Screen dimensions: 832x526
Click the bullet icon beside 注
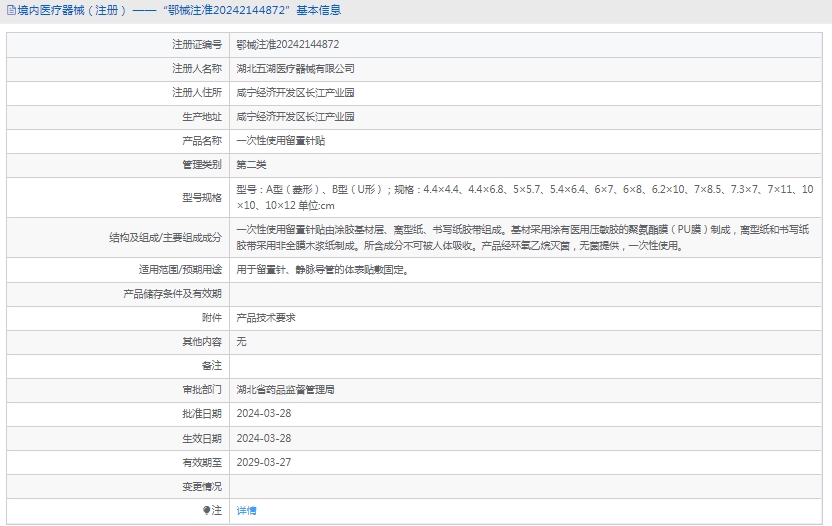(x=207, y=511)
